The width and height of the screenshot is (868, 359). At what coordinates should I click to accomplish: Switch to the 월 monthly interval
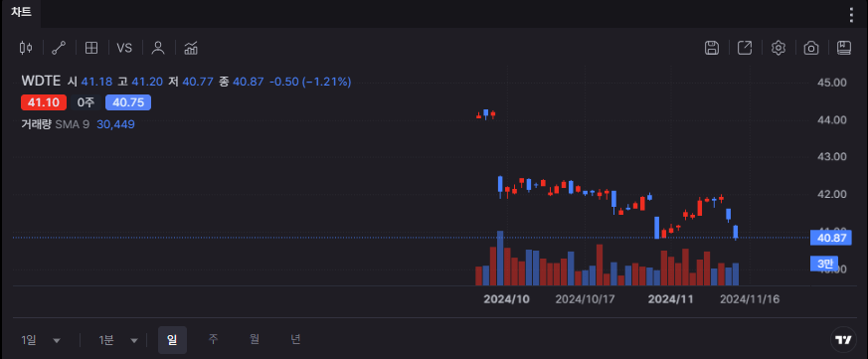255,340
